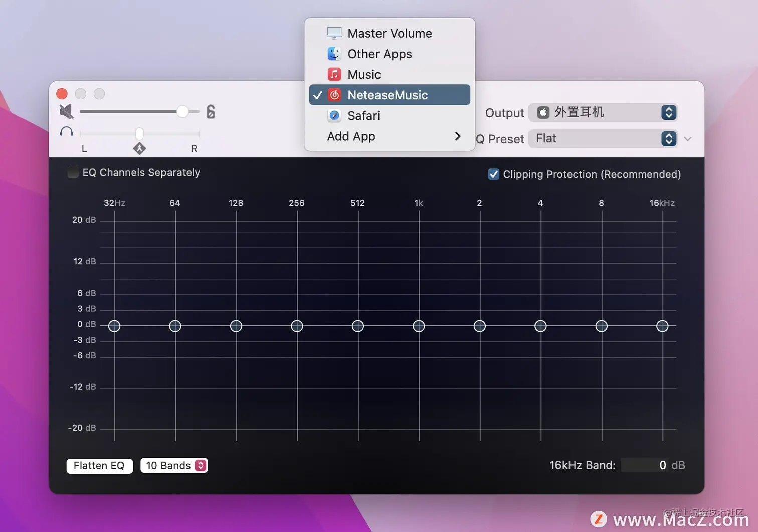Expand the chevron beside EQ Preset
758x532 pixels.
pyautogui.click(x=688, y=139)
